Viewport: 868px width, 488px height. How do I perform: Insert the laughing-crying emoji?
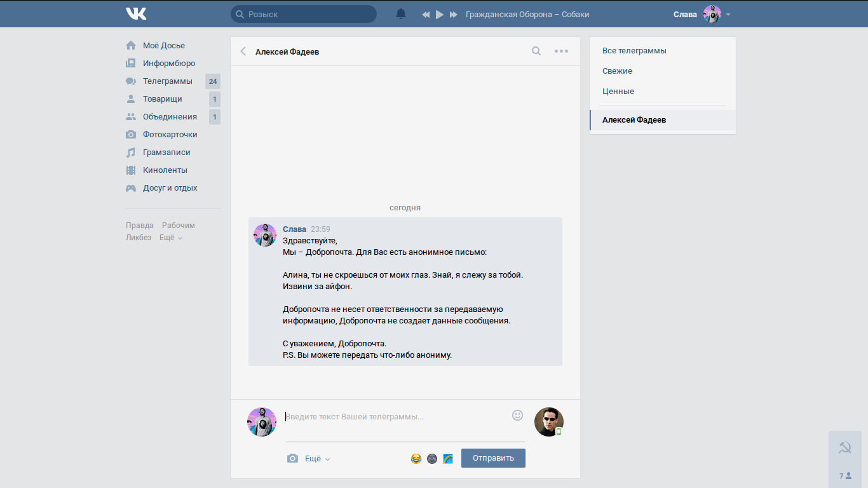(416, 458)
